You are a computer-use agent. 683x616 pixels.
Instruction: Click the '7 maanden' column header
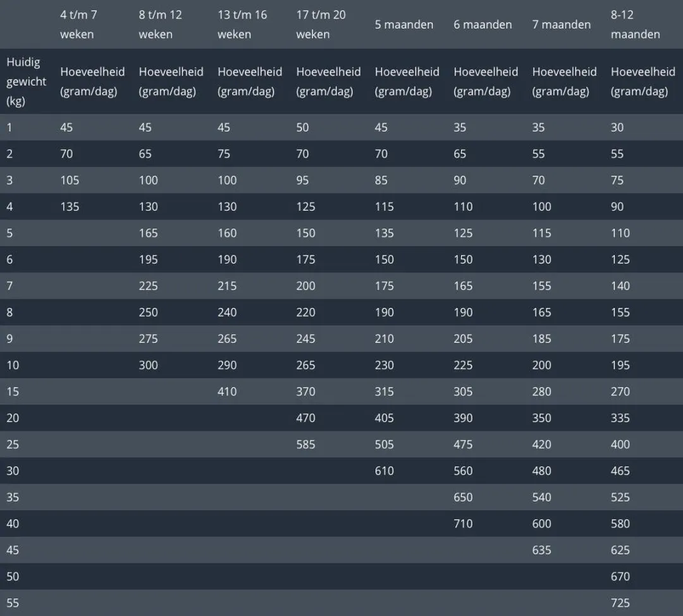pos(561,25)
